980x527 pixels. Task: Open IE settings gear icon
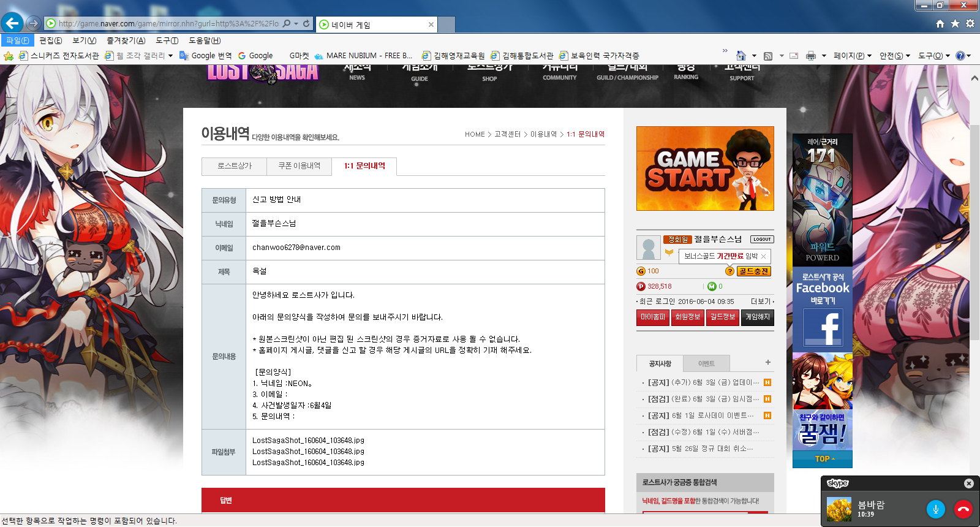[x=970, y=23]
